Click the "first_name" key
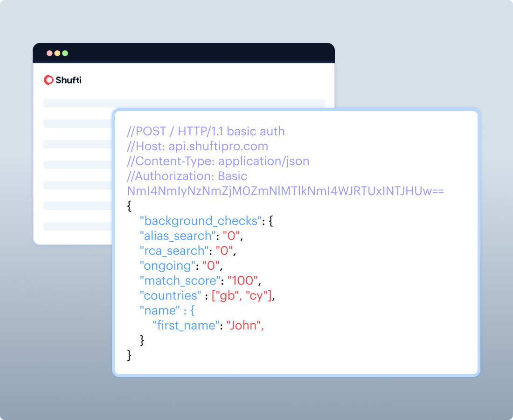 [186, 325]
